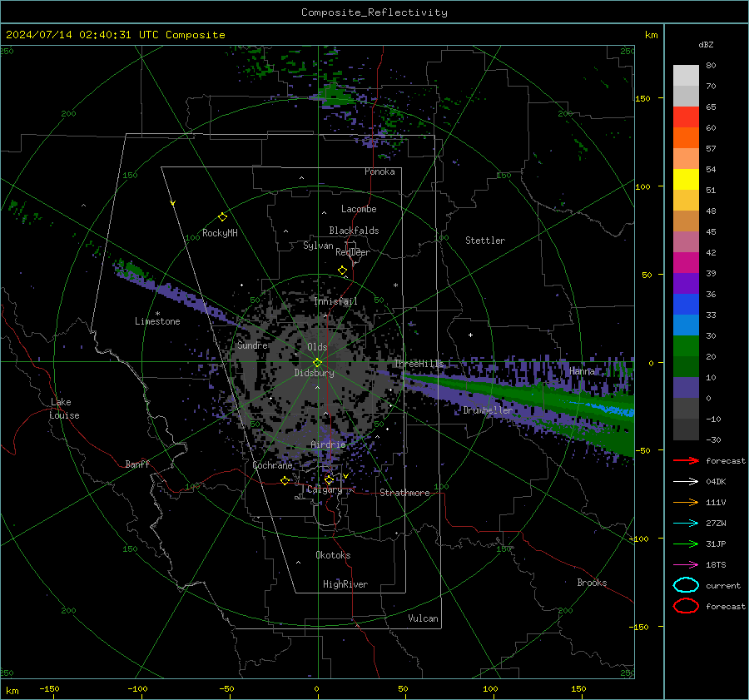The image size is (749, 700).
Task: Click the HighRiver city label
Action: tap(345, 584)
